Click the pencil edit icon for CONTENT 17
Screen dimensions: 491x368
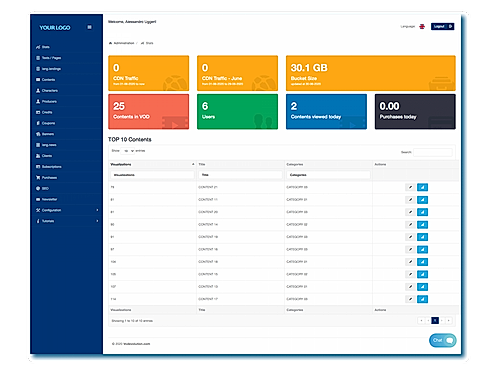(410, 299)
